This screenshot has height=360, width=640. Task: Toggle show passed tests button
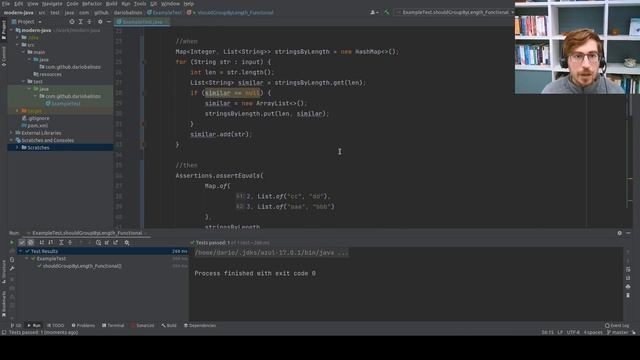coord(22,242)
